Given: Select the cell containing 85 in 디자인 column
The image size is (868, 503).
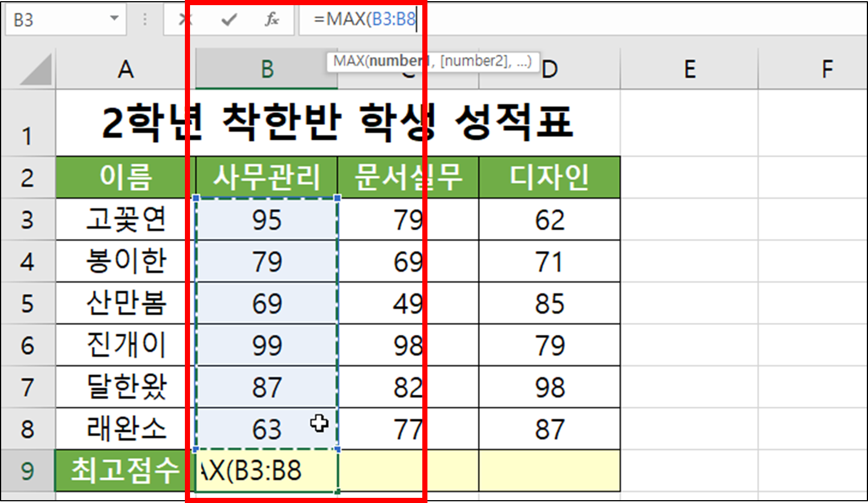Looking at the screenshot, I should pos(548,303).
